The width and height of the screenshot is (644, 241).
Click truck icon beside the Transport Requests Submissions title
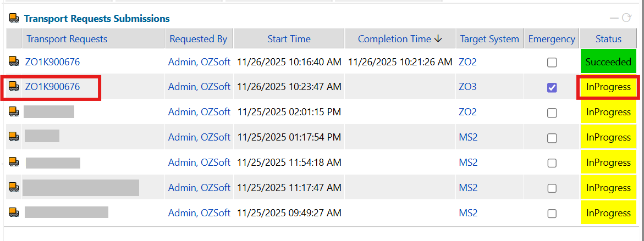tap(14, 18)
